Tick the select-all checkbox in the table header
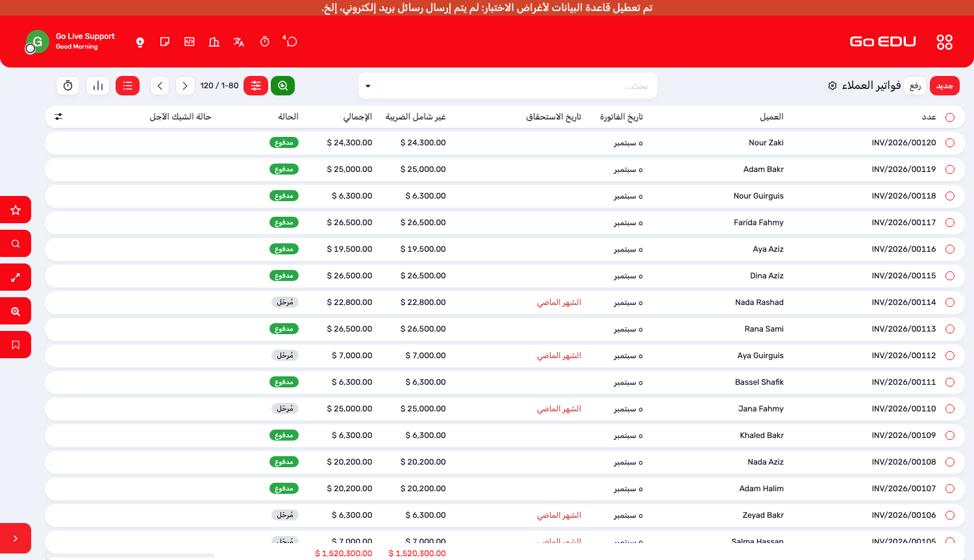Viewport: 974px width, 560px height. [x=950, y=117]
